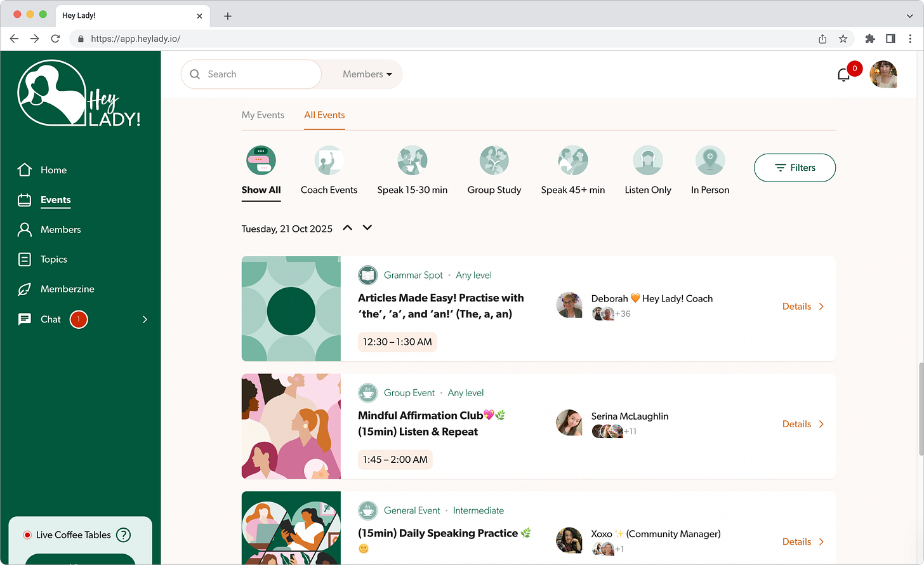This screenshot has height=565, width=924.
Task: Open Topics in the sidebar
Action: pos(42,259)
